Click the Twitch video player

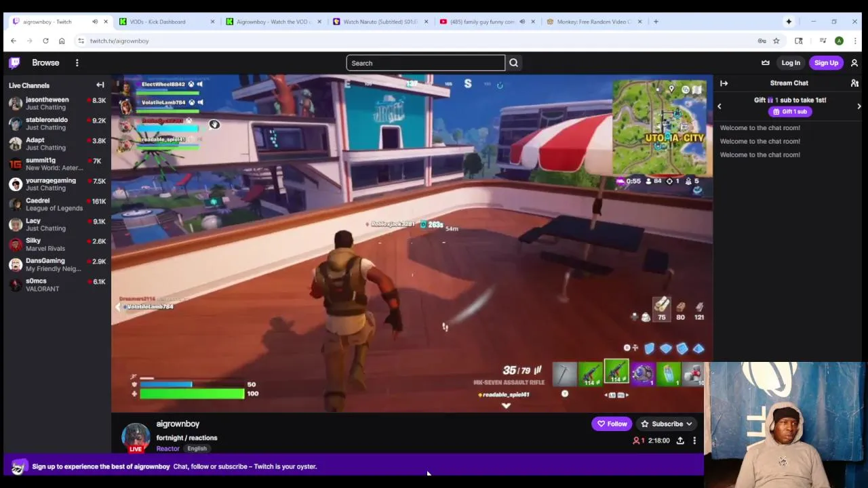pyautogui.click(x=412, y=243)
